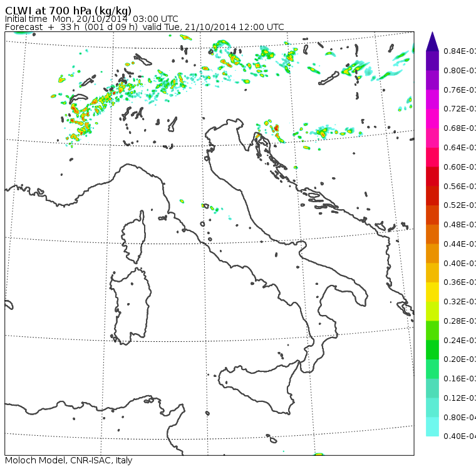This screenshot has width=476, height=469.
Task: Click the 0.20E colorbar label
Action: [x=460, y=359]
